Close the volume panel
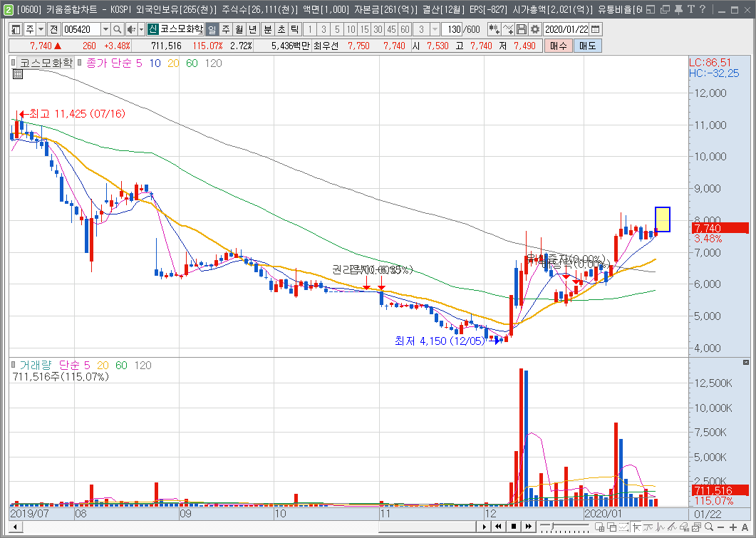The width and height of the screenshot is (756, 538). (x=746, y=362)
